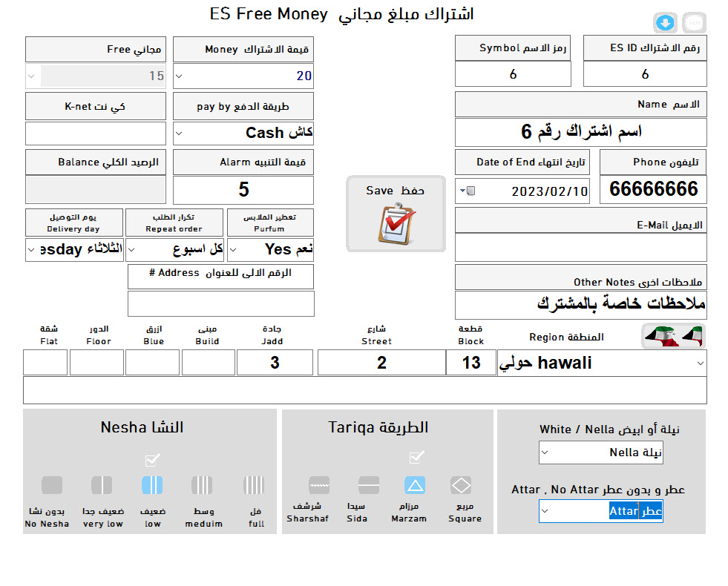Click the Kuwait flags icon beside Region
This screenshot has width=728, height=586.
point(673,335)
